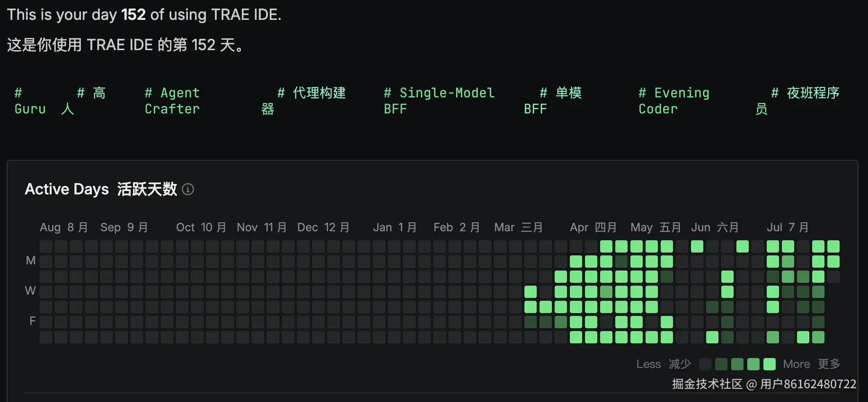This screenshot has width=868, height=402.
Task: Click the first empty cell under Aug
Action: 46,246
